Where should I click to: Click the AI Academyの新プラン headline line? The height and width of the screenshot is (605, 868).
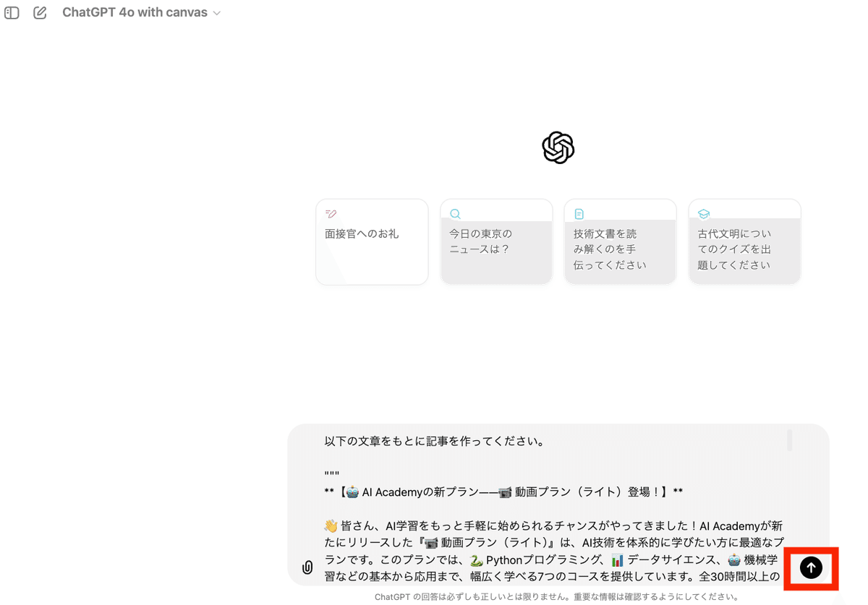504,492
